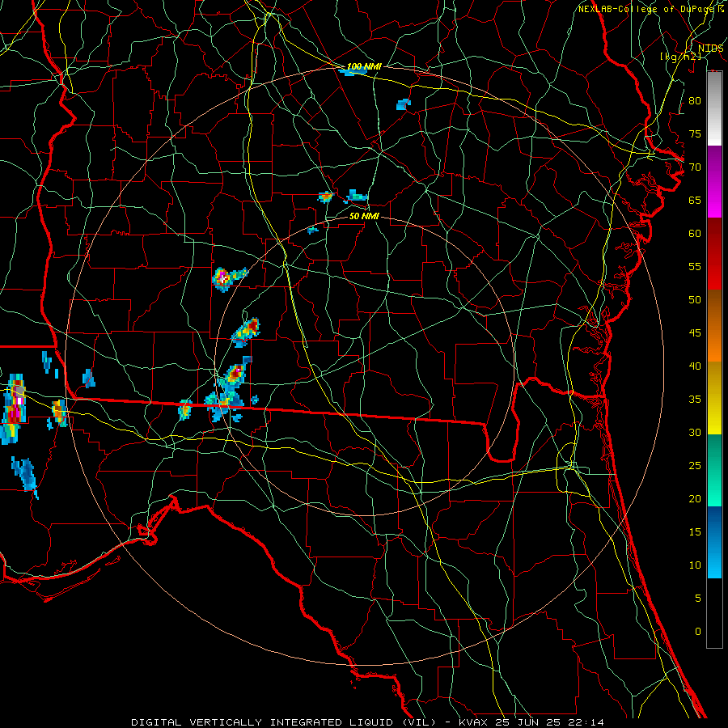Click the NIDS label

(x=710, y=49)
